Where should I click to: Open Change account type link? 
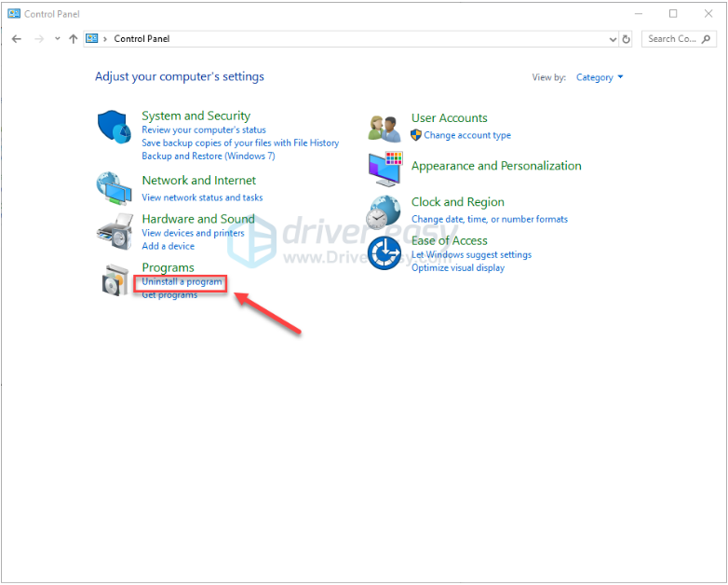click(x=466, y=135)
